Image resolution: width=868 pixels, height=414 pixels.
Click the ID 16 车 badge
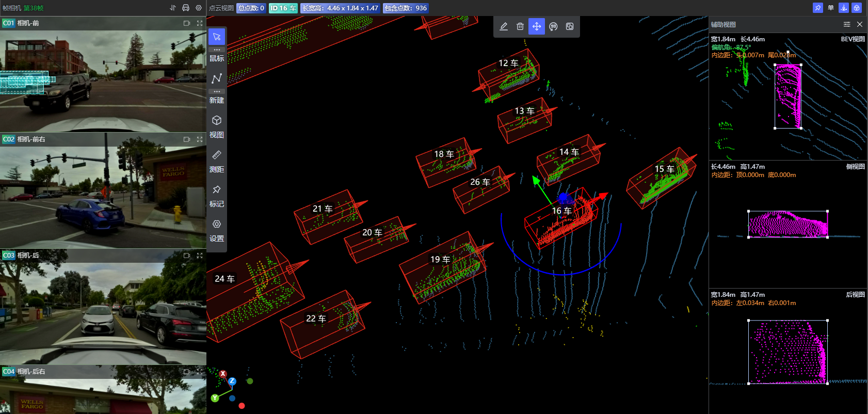[283, 8]
